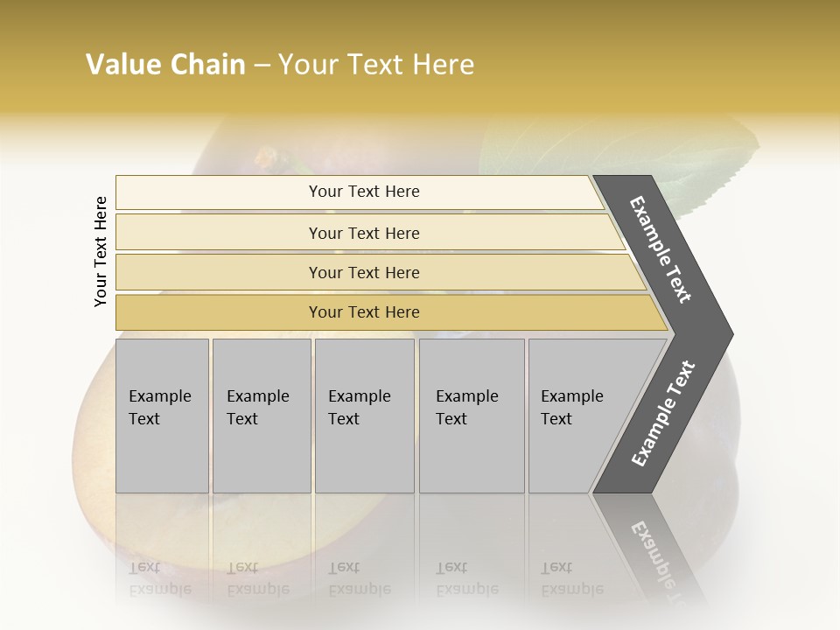This screenshot has width=840, height=630.
Task: Select the second gray "Example Text" box
Action: tap(261, 416)
